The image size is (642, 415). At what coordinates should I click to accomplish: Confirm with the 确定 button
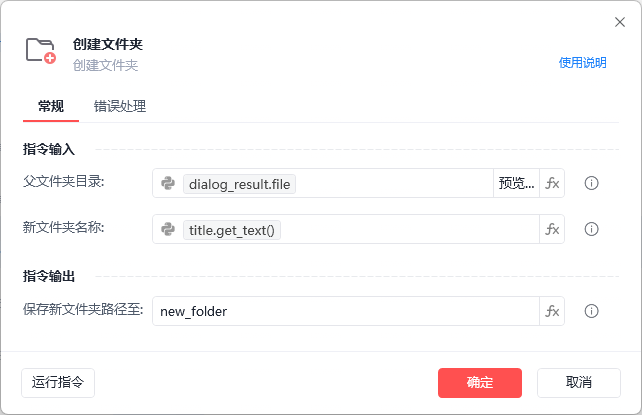pyautogui.click(x=480, y=382)
